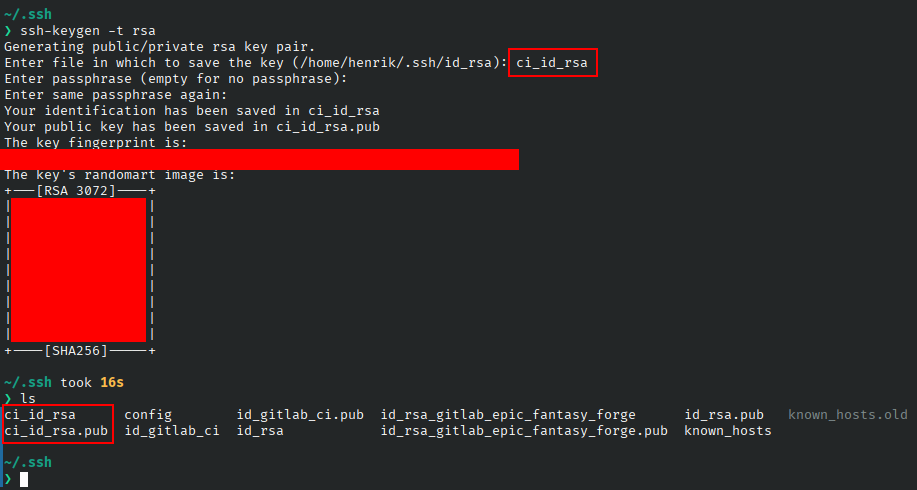Click the ci_id_rsa.pub file name

click(56, 431)
